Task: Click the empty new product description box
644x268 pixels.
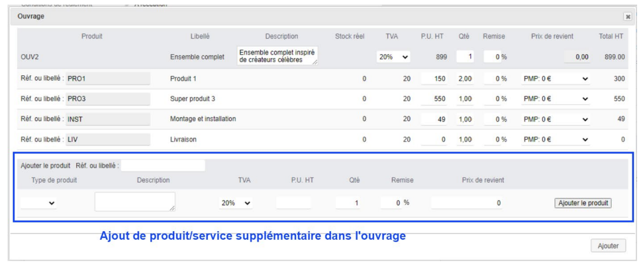Action: click(135, 202)
